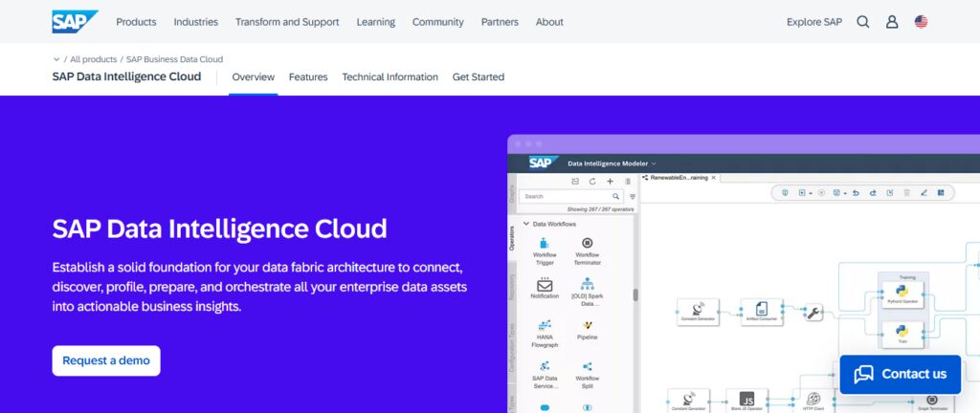Select the Blank JS Operator node

746,401
